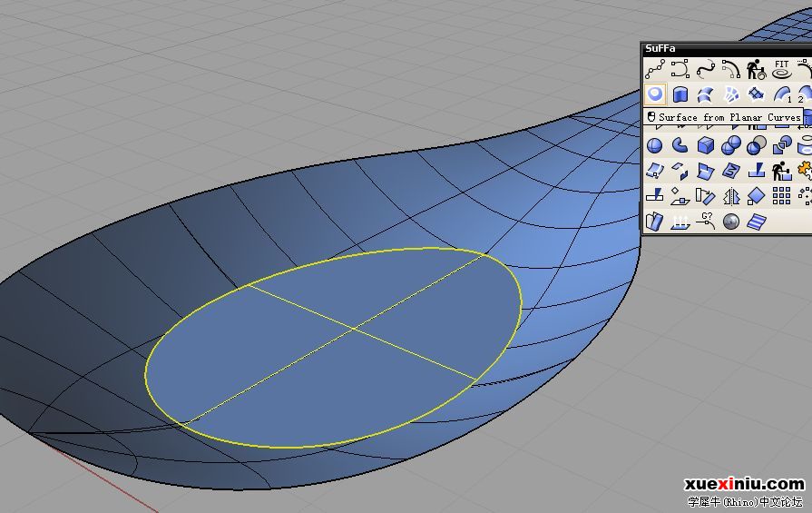Image resolution: width=812 pixels, height=513 pixels.
Task: Click Surface from Planar Curves icon
Action: pyautogui.click(x=654, y=94)
